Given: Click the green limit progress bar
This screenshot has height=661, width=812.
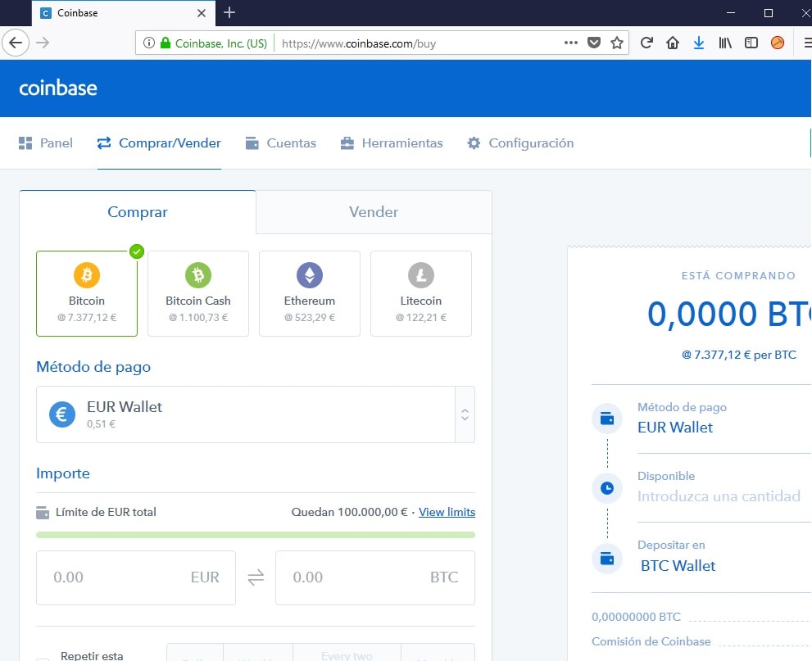Looking at the screenshot, I should pyautogui.click(x=255, y=533).
